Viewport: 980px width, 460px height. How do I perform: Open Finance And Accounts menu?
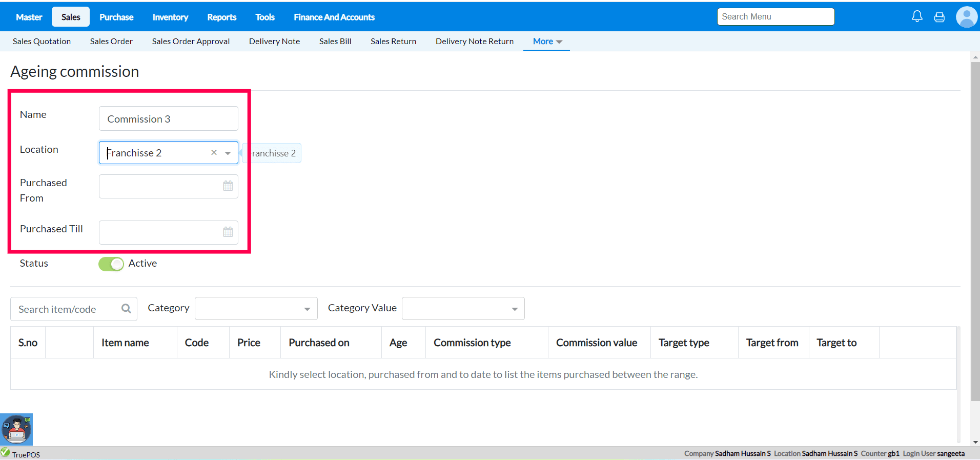pos(334,17)
